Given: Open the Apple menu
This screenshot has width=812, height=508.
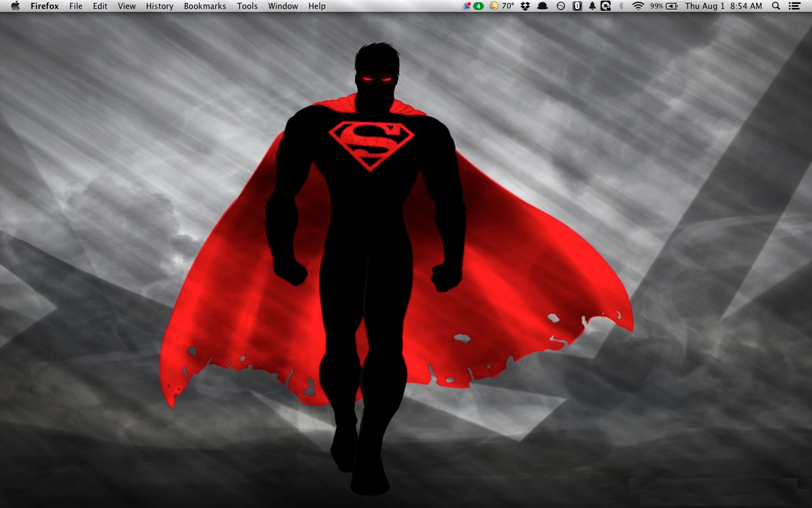Looking at the screenshot, I should 15,6.
